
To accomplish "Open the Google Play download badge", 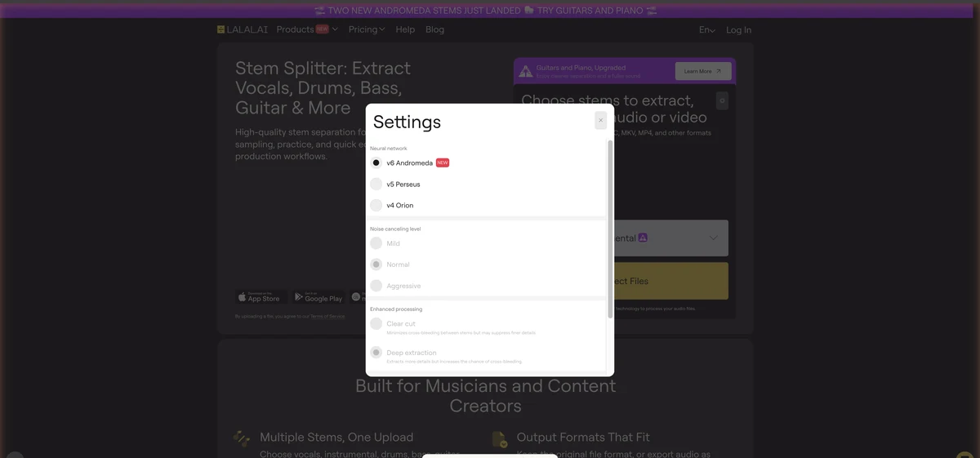I will pos(318,297).
